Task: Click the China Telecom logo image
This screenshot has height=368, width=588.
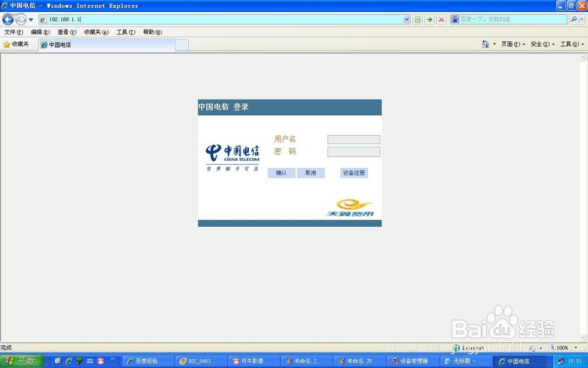Action: point(232,158)
